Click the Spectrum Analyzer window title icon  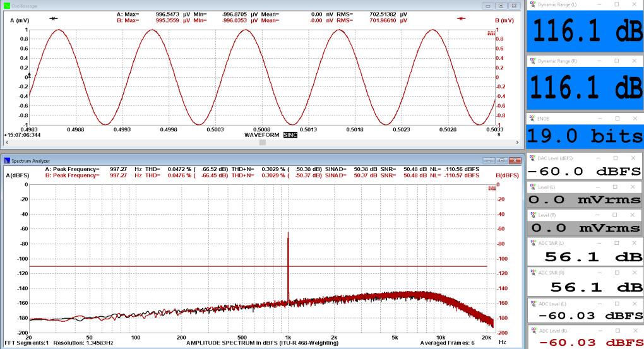(6, 161)
